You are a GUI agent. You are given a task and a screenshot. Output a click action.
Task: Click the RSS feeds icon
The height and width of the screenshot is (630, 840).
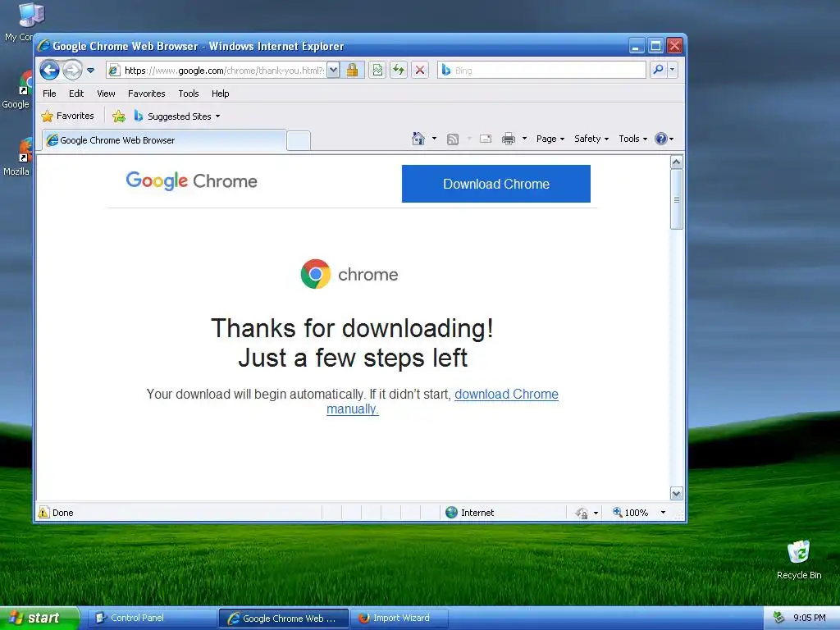point(453,139)
